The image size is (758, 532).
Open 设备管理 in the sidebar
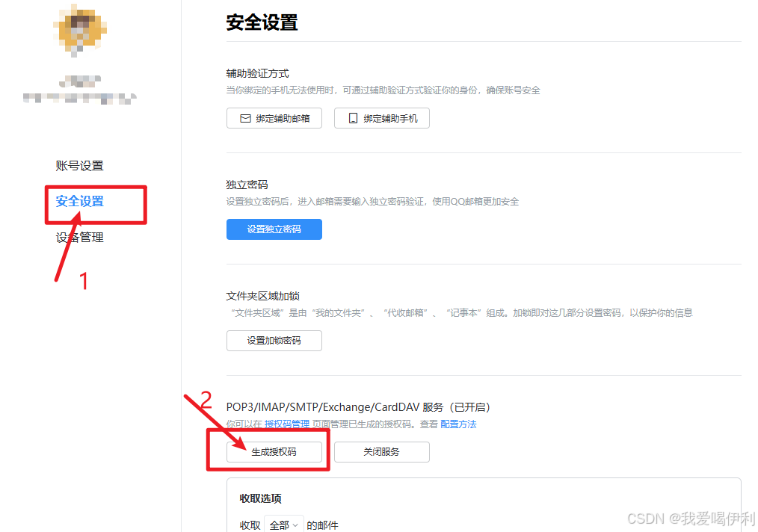click(x=79, y=238)
